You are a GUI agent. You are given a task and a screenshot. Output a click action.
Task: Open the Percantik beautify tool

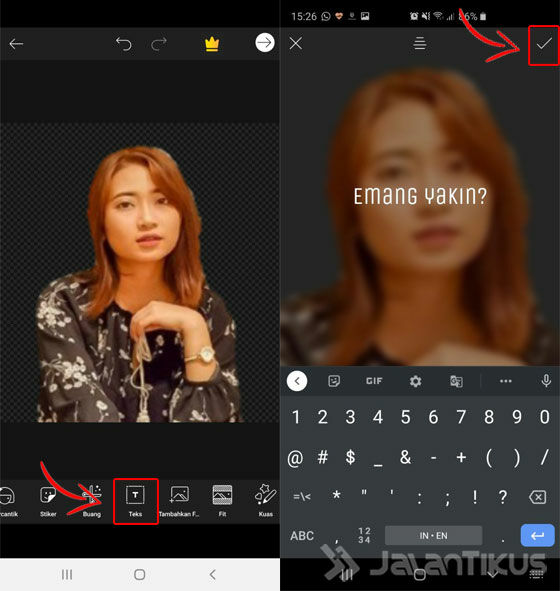[8, 501]
